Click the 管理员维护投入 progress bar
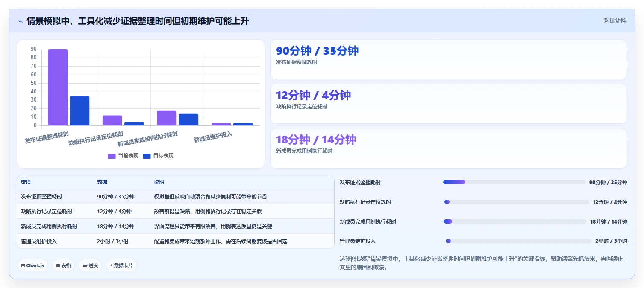The width and height of the screenshot is (644, 288). coord(518,241)
